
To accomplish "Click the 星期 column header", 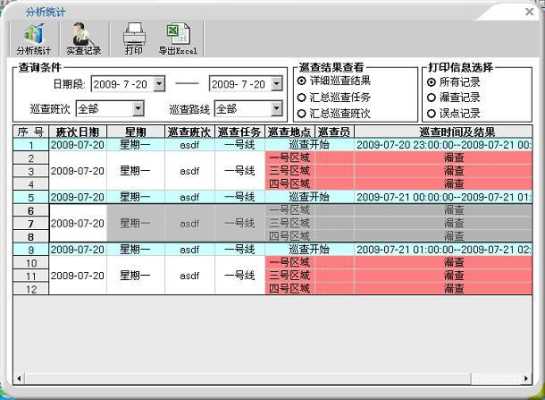I will point(135,132).
